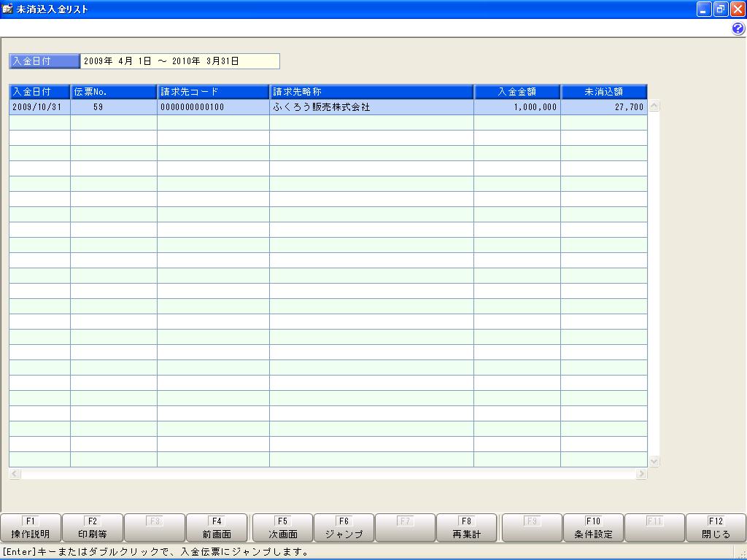Open the help question mark icon

738,28
